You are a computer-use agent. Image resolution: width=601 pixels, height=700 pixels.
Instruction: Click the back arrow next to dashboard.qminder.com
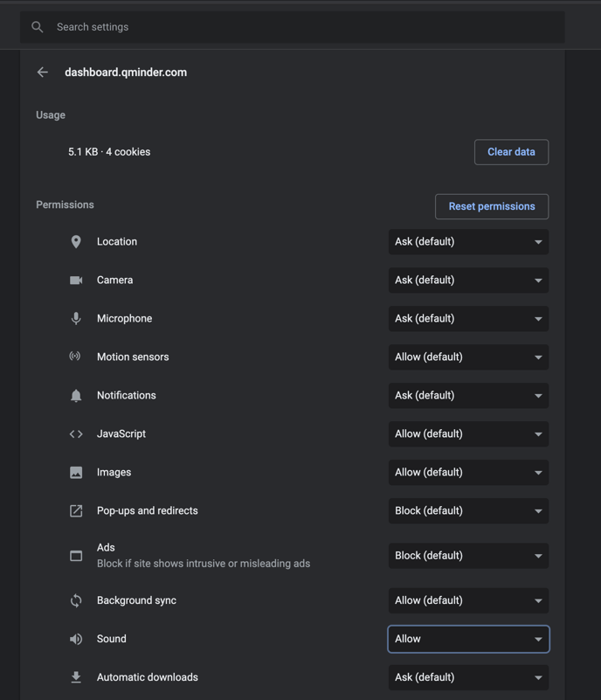click(43, 73)
